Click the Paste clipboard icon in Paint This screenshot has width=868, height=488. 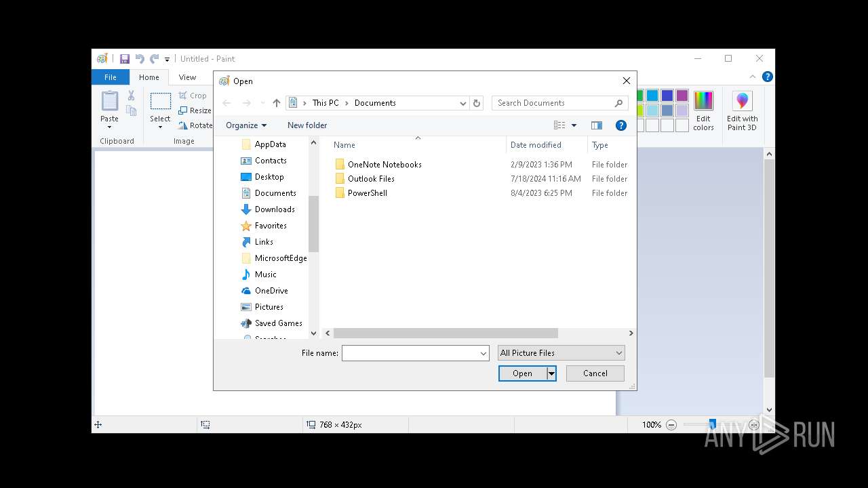coord(109,101)
